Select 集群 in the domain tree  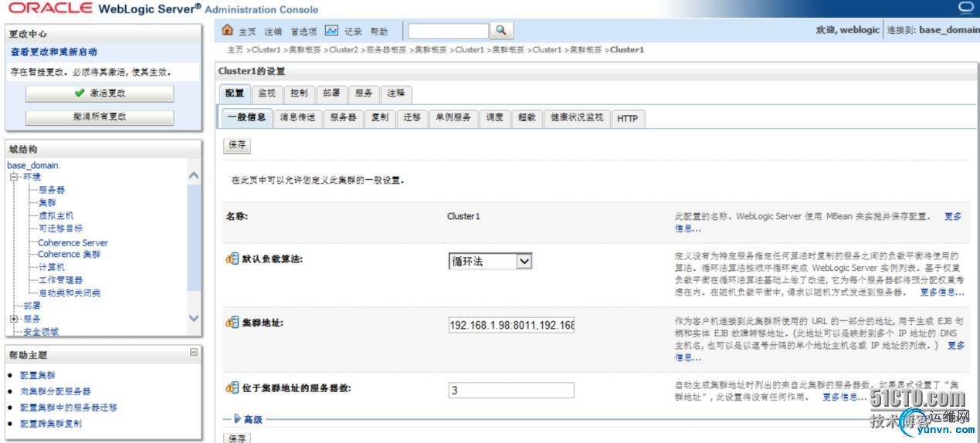tap(47, 202)
